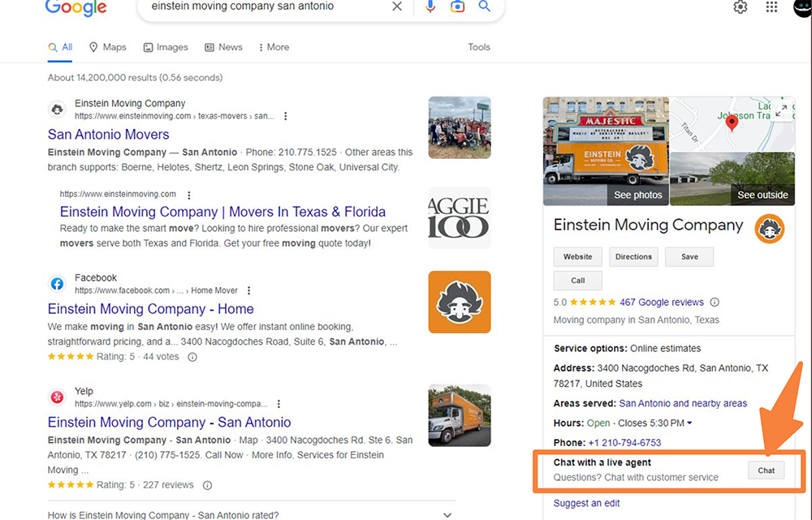The image size is (812, 520).
Task: Click the Facebook favicon
Action: click(x=57, y=284)
